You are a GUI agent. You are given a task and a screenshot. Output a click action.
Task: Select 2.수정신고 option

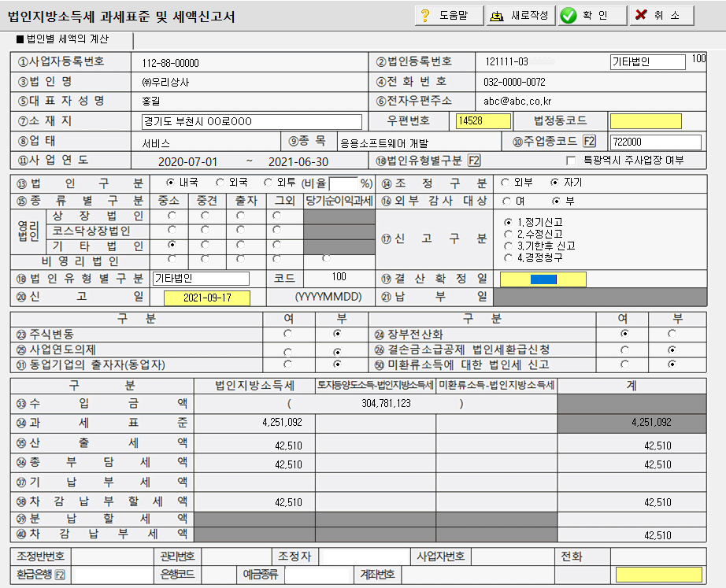click(508, 235)
